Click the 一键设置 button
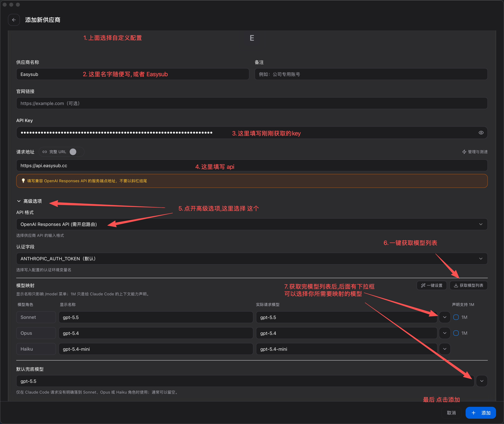 coord(432,286)
